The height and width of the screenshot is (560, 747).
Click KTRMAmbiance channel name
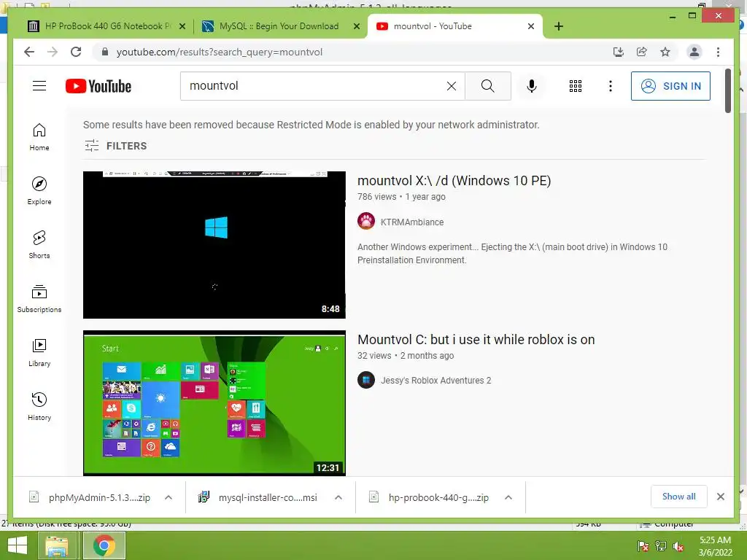[412, 222]
